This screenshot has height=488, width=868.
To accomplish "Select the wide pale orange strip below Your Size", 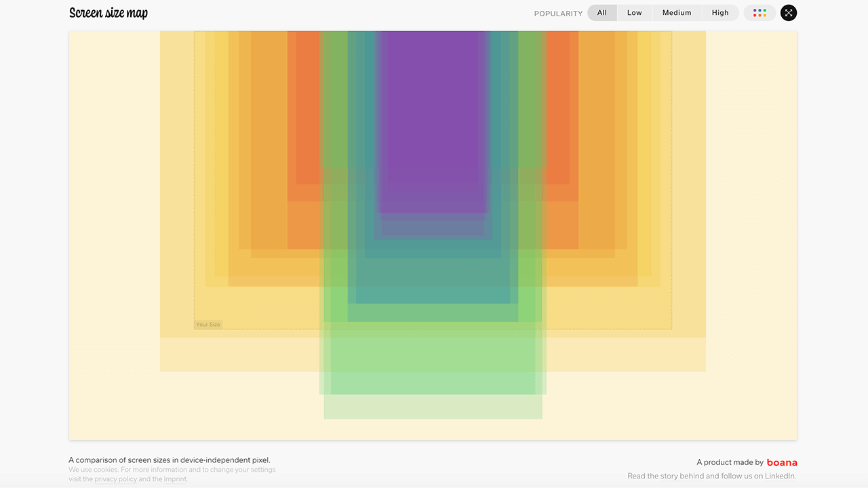I will click(237, 354).
